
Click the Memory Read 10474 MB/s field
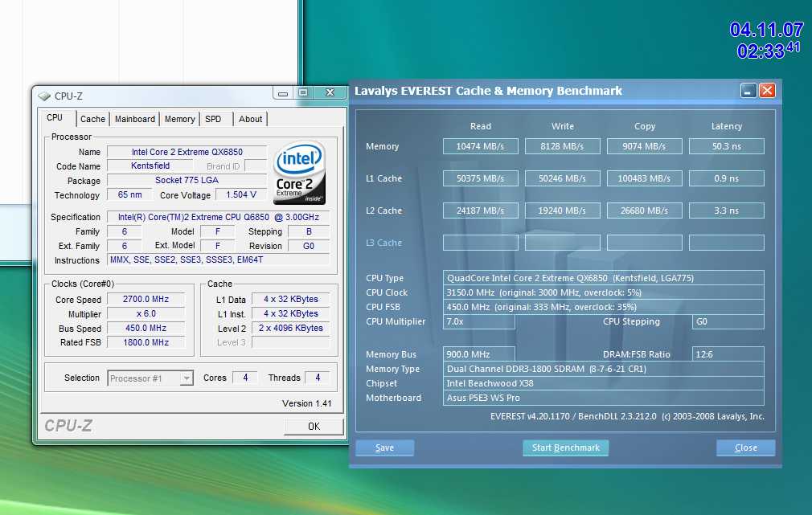point(480,146)
